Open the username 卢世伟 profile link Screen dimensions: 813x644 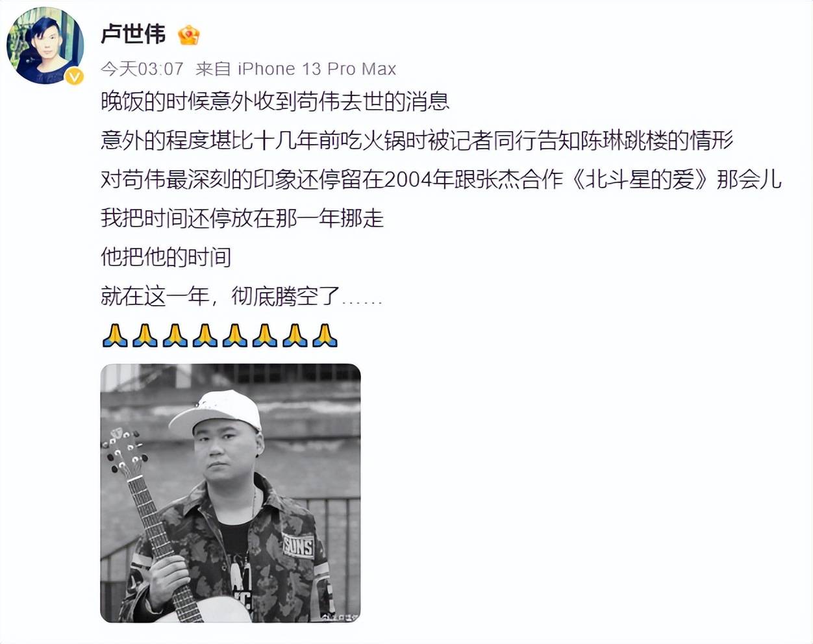[x=133, y=34]
